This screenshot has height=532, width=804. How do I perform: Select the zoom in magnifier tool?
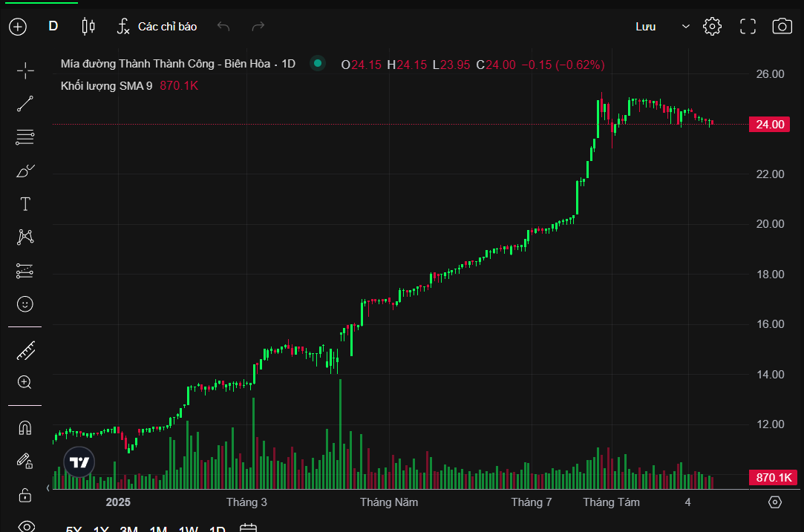point(24,382)
